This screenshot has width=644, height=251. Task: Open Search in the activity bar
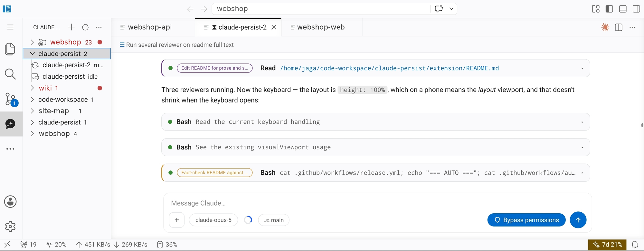(x=10, y=74)
